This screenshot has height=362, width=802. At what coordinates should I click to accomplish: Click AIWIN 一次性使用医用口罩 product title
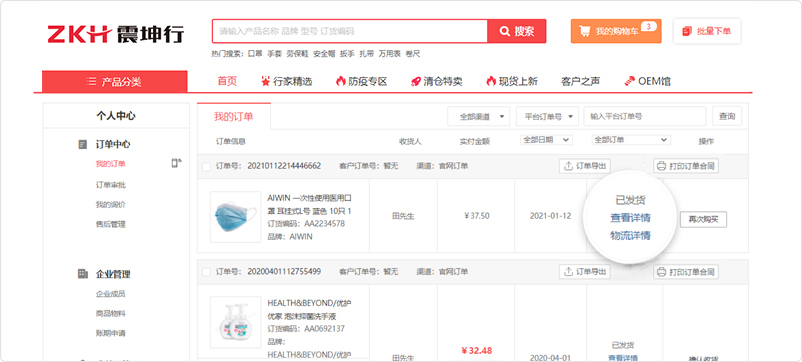pyautogui.click(x=309, y=205)
